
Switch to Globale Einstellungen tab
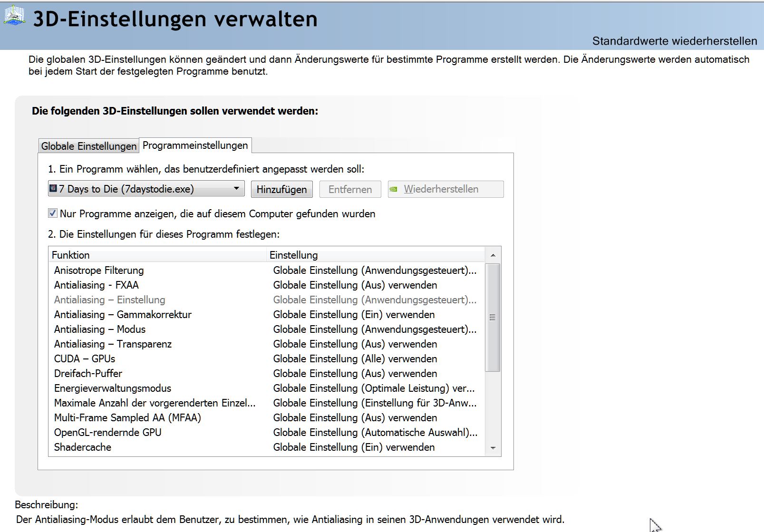pos(89,146)
